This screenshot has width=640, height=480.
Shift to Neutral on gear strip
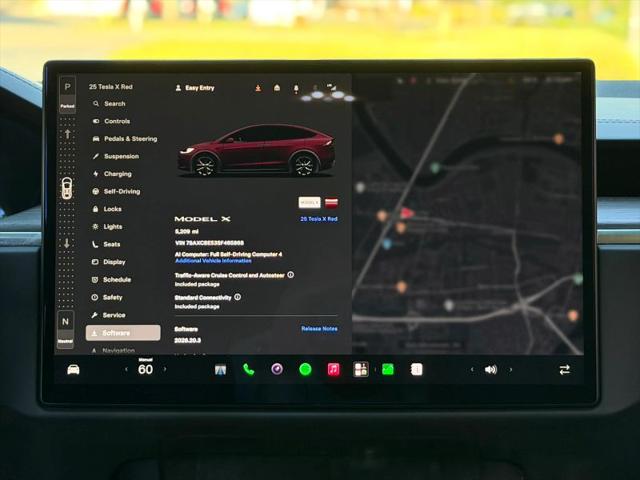coord(65,330)
